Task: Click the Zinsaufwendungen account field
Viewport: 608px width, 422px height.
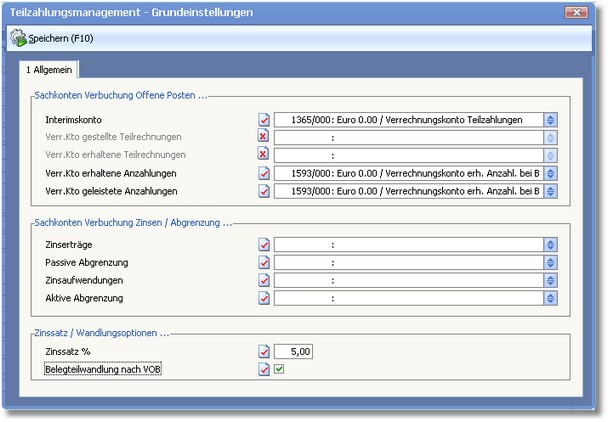Action: click(408, 280)
